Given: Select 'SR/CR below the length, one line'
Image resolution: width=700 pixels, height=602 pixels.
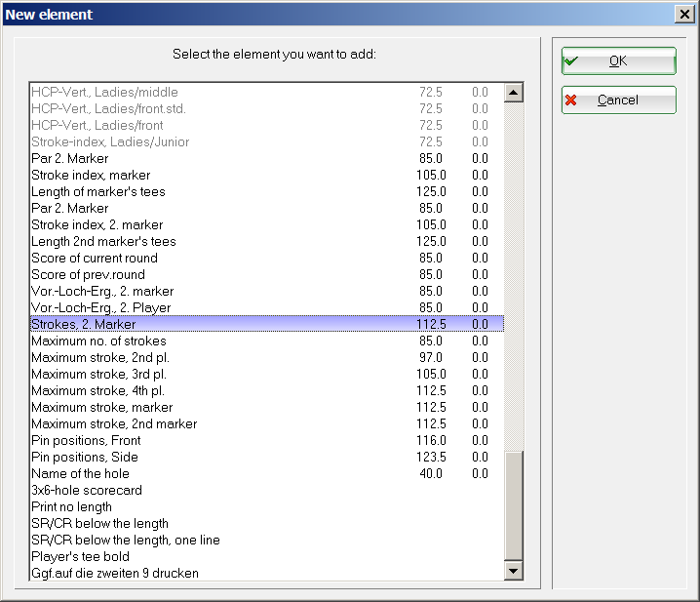Looking at the screenshot, I should (124, 540).
